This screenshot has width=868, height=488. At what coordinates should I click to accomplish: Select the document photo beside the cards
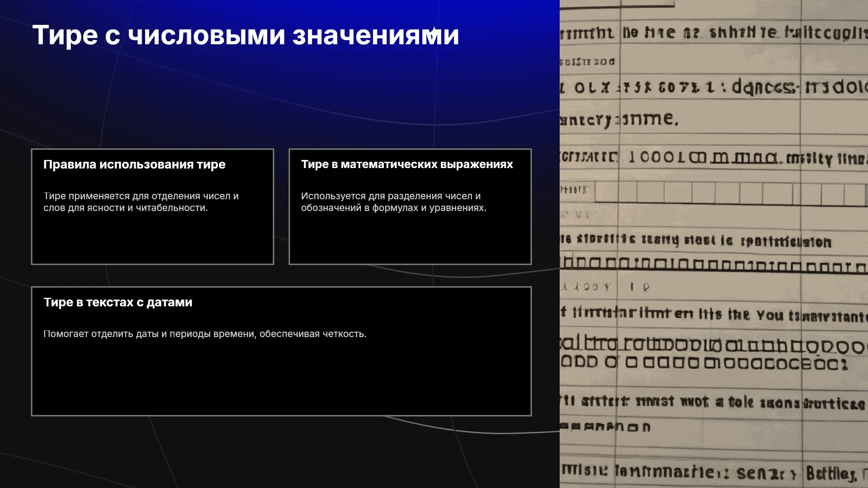[x=714, y=244]
